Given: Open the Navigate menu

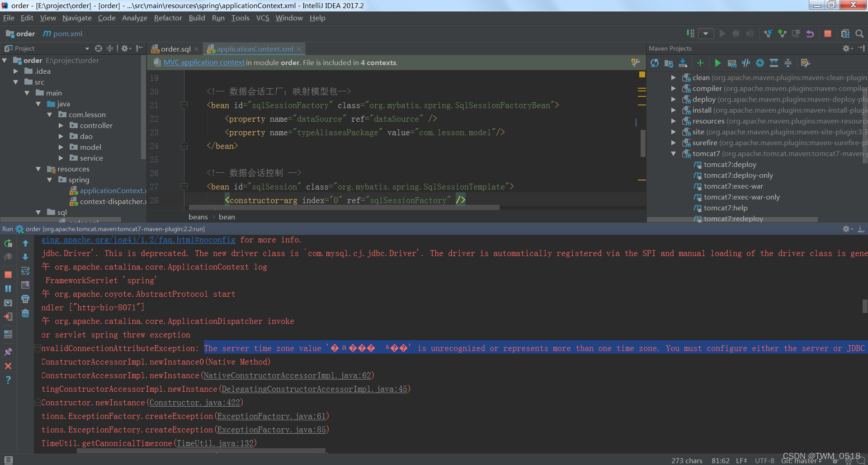Looking at the screenshot, I should click(77, 18).
